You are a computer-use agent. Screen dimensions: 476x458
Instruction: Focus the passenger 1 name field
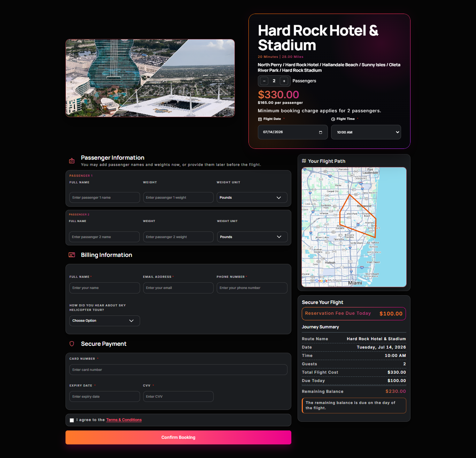click(x=105, y=197)
